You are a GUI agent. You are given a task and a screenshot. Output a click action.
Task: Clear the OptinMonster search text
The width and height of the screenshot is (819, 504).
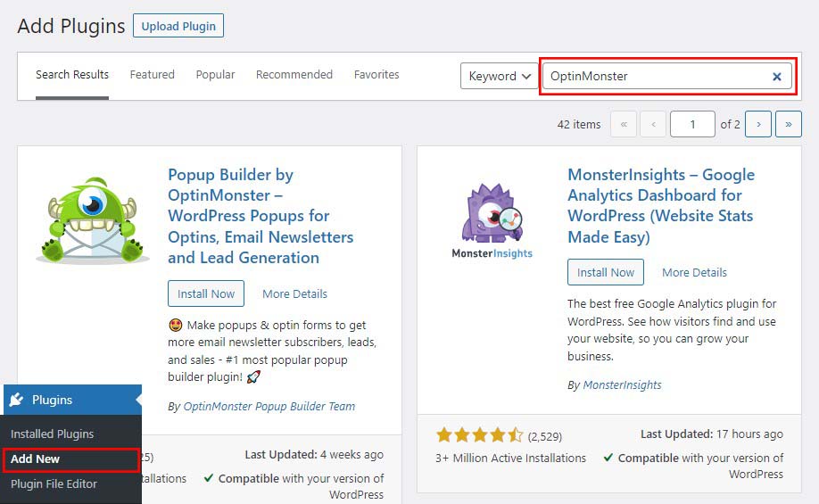point(777,76)
